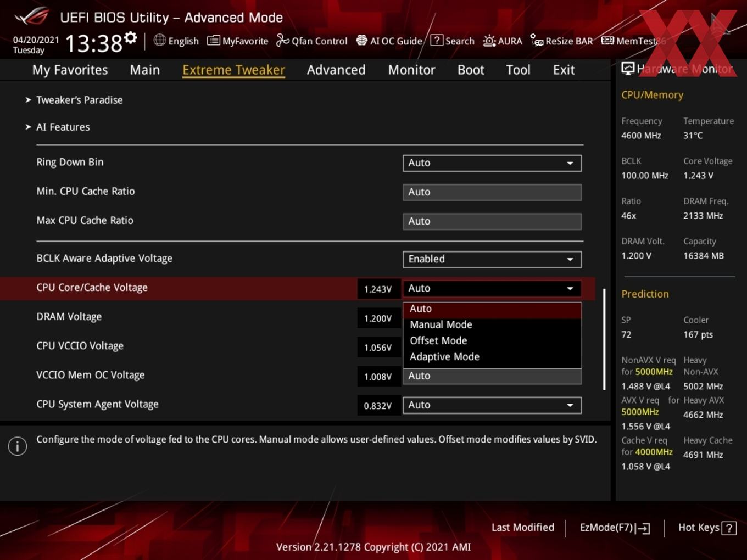Click the BIOS version copyright text

coord(374,547)
